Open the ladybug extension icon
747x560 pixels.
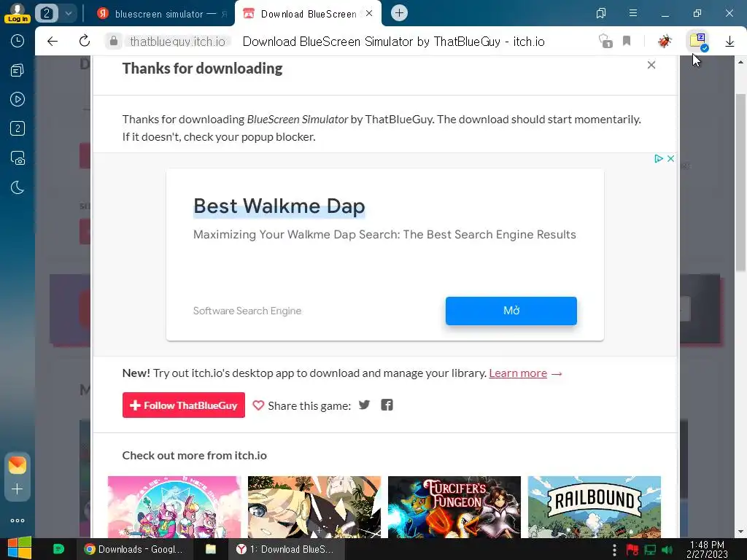click(x=665, y=42)
